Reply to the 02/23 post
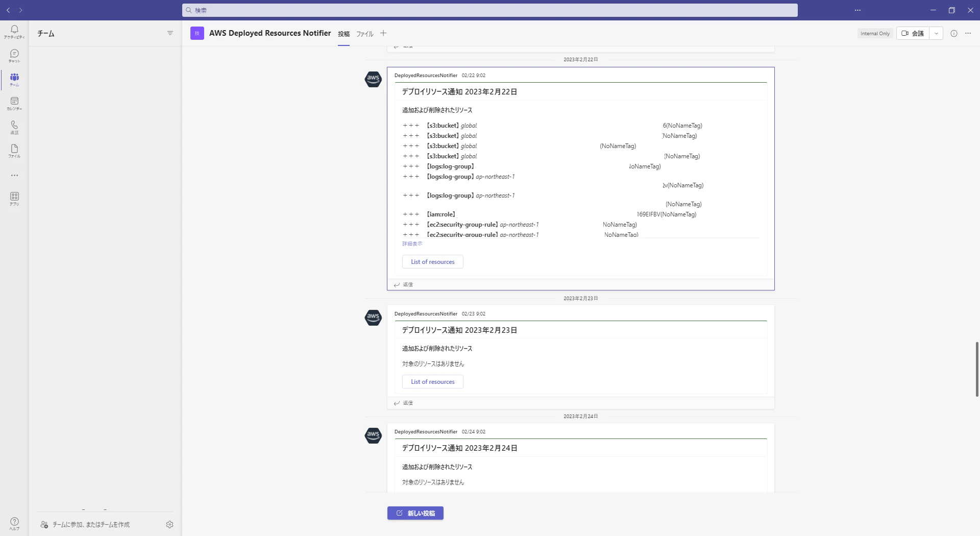 click(403, 403)
